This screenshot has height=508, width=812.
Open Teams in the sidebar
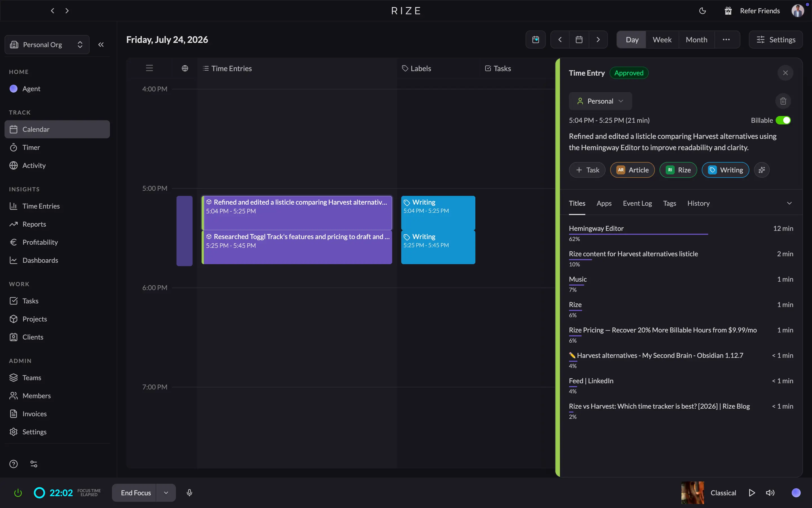tap(57, 378)
